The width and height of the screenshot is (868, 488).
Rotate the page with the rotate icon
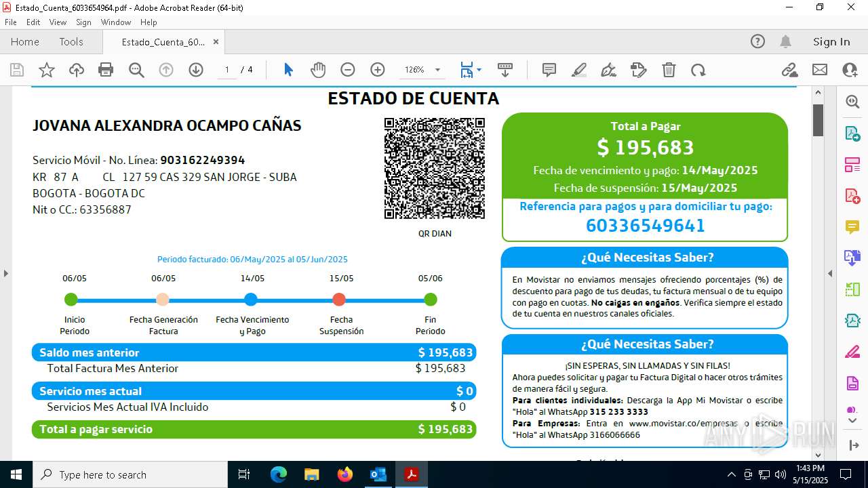coord(698,70)
